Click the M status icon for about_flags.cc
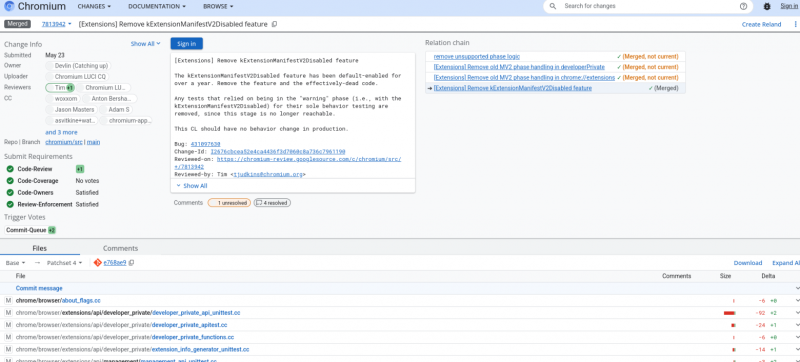 (8, 300)
